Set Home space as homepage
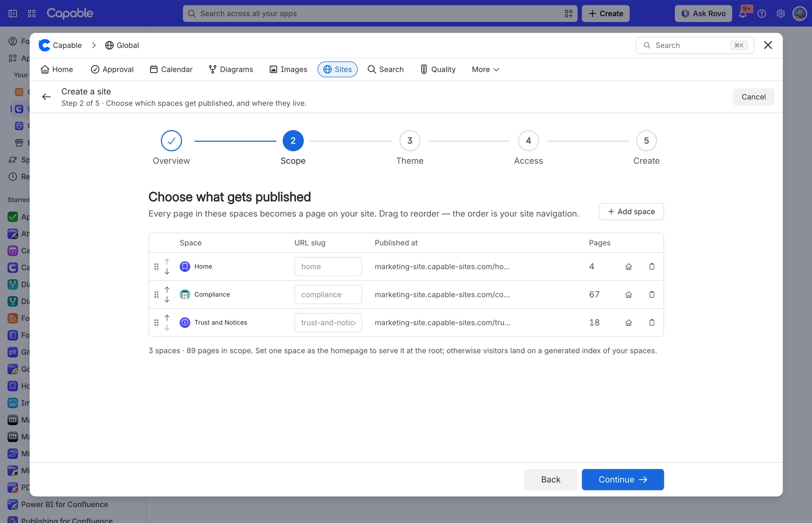The height and width of the screenshot is (523, 812). coord(628,267)
